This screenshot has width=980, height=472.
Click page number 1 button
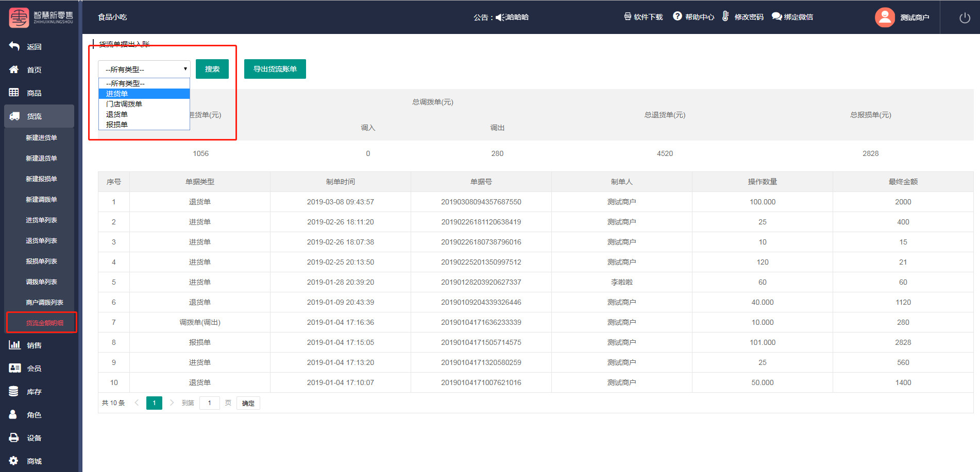[154, 403]
